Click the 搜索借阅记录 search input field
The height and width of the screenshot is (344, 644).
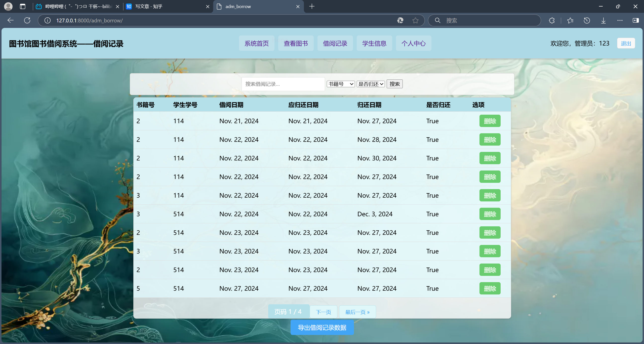(x=283, y=84)
